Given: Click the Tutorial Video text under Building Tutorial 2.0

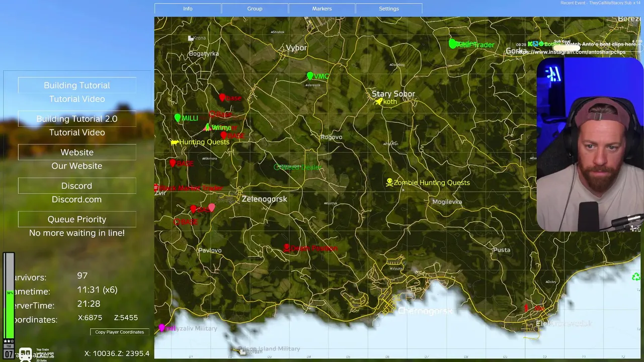Looking at the screenshot, I should 77,132.
